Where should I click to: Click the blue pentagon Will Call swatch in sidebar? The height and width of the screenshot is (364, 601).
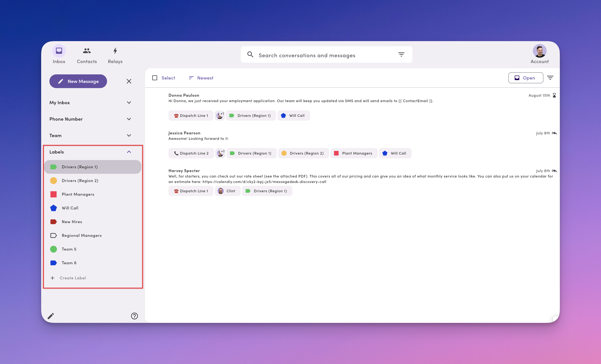53,208
